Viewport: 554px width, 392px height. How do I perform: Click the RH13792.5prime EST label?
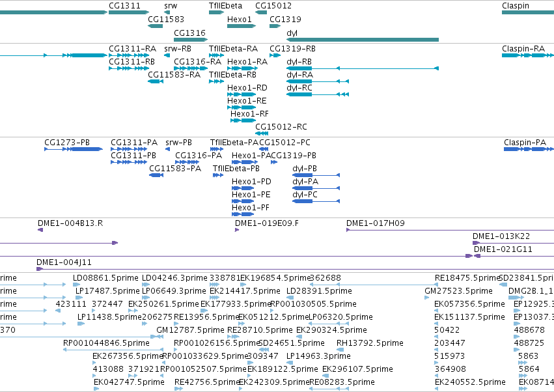[x=370, y=343]
